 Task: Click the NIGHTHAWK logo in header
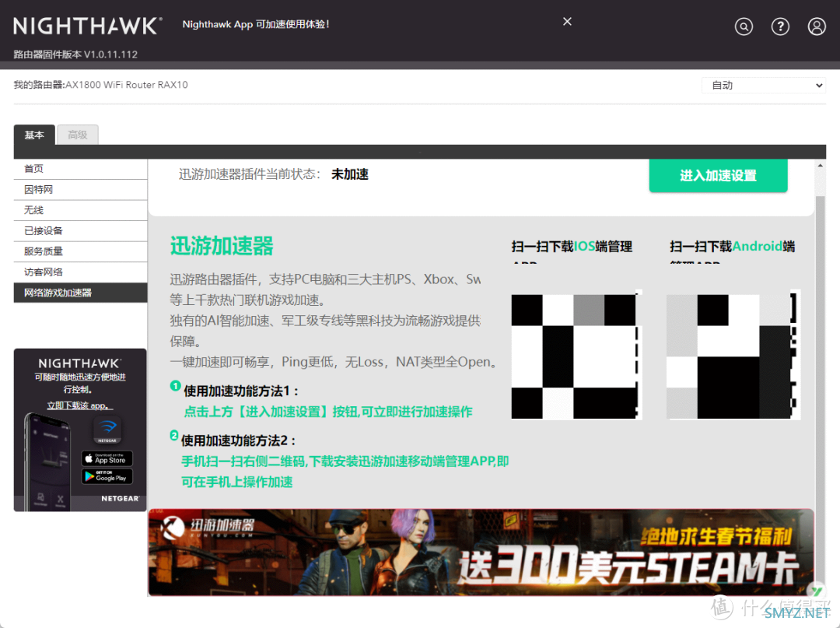coord(88,25)
